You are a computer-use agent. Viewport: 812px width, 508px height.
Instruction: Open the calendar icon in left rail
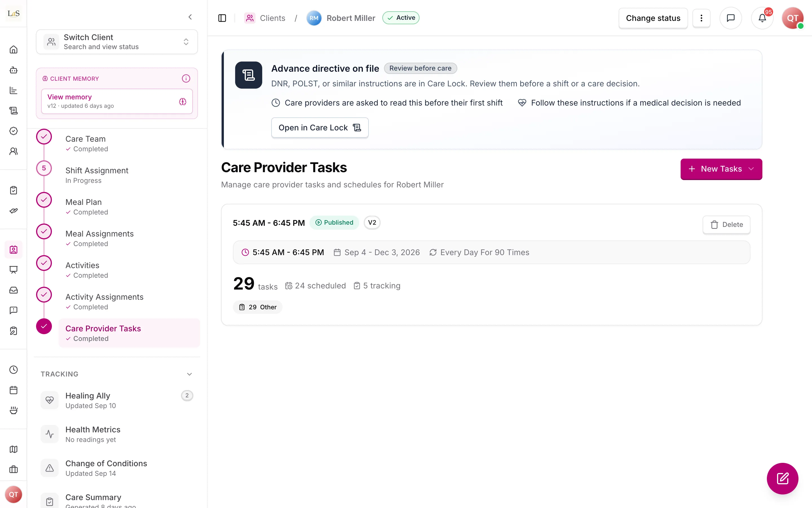pos(14,390)
